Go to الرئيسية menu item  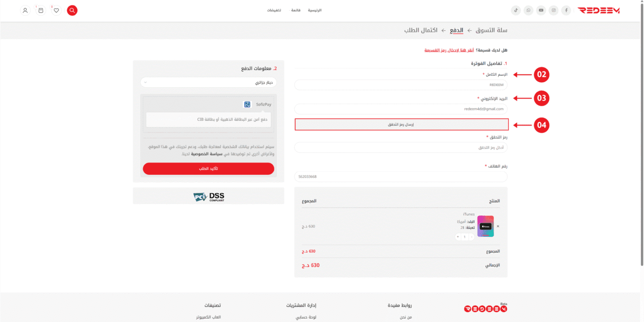click(x=315, y=10)
